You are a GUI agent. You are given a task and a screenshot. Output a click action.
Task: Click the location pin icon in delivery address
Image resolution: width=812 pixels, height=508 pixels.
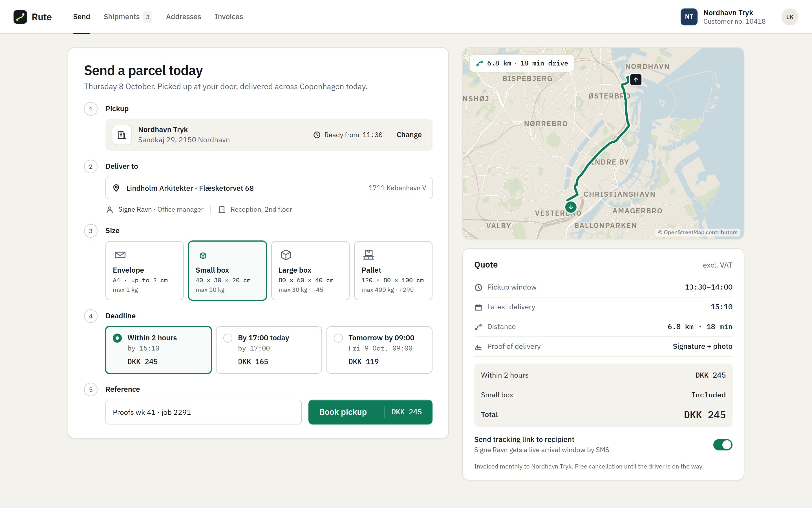pos(116,188)
